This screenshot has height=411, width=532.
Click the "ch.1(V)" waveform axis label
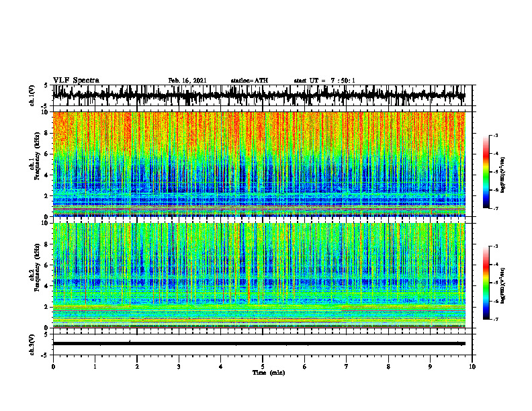(x=32, y=95)
